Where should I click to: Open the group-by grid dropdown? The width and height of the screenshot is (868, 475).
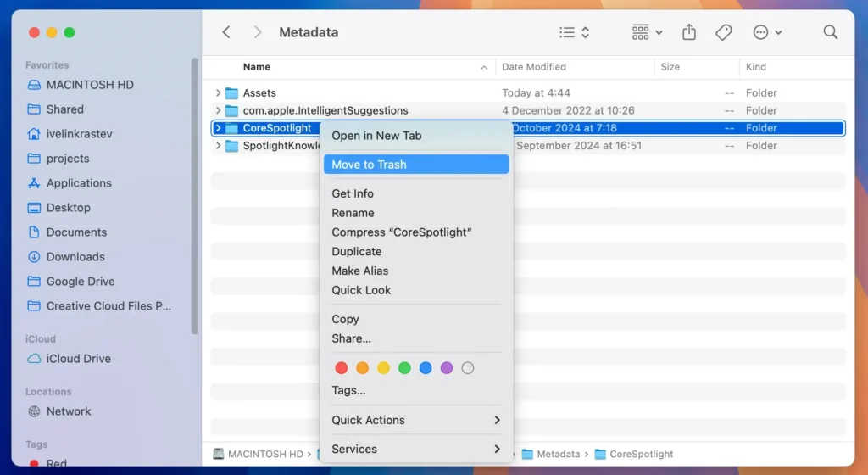(647, 33)
